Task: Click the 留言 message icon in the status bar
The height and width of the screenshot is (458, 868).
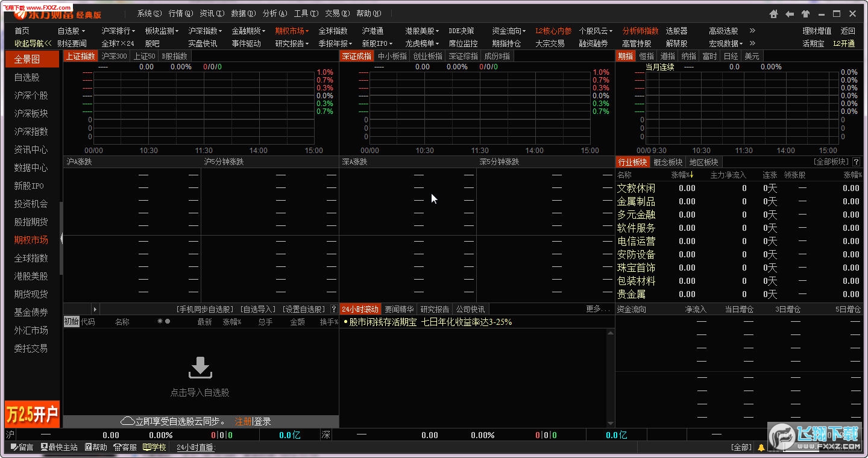Action: tap(22, 447)
